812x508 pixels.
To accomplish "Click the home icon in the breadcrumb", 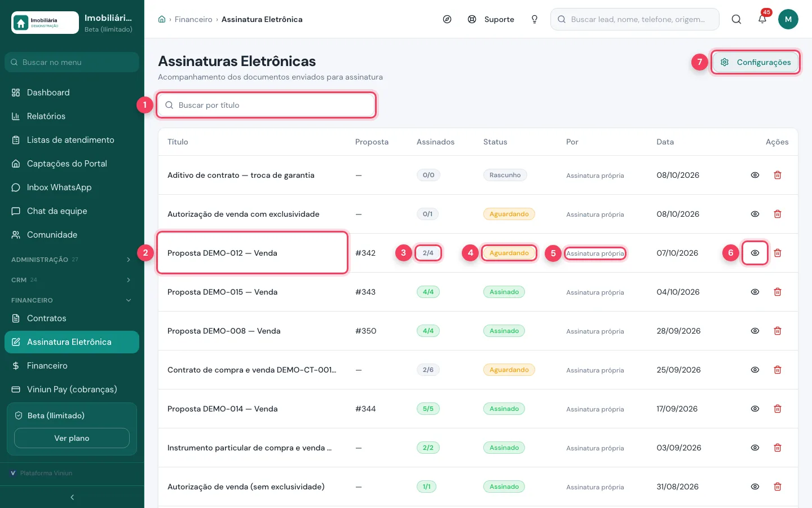I will (162, 19).
